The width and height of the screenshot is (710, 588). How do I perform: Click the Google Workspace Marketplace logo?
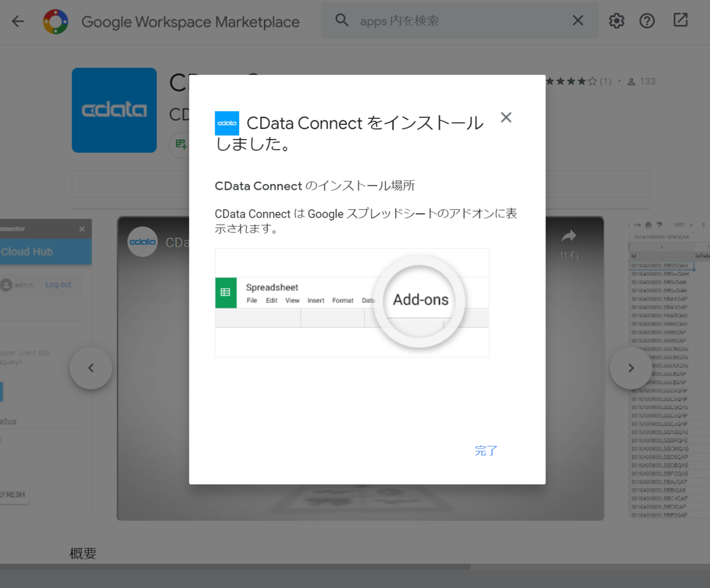coord(56,21)
